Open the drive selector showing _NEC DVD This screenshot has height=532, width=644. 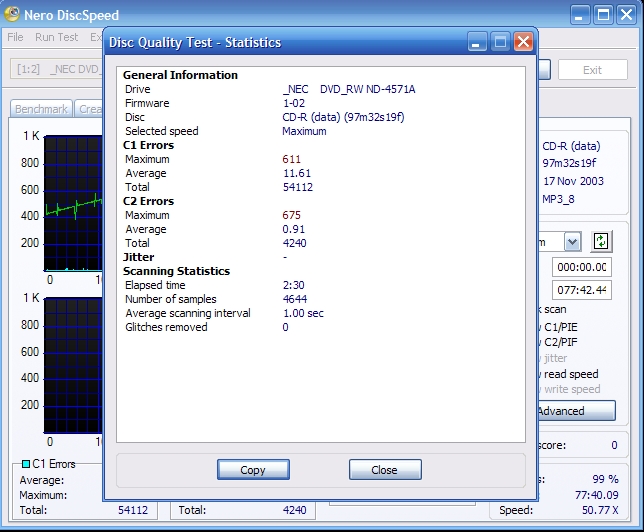57,69
